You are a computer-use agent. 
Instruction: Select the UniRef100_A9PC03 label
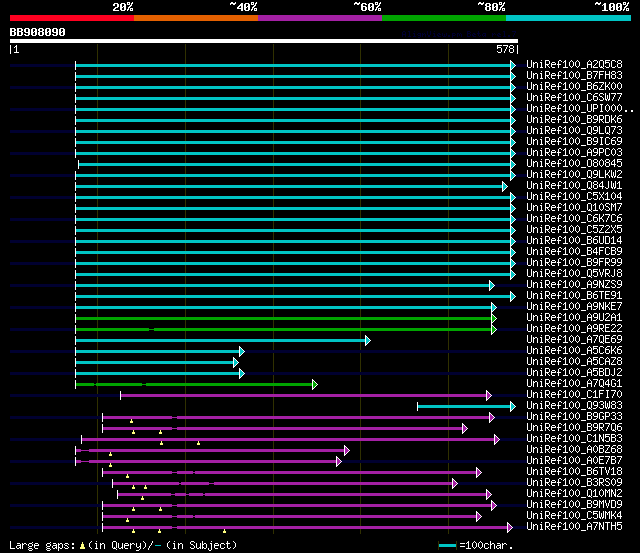pos(574,153)
